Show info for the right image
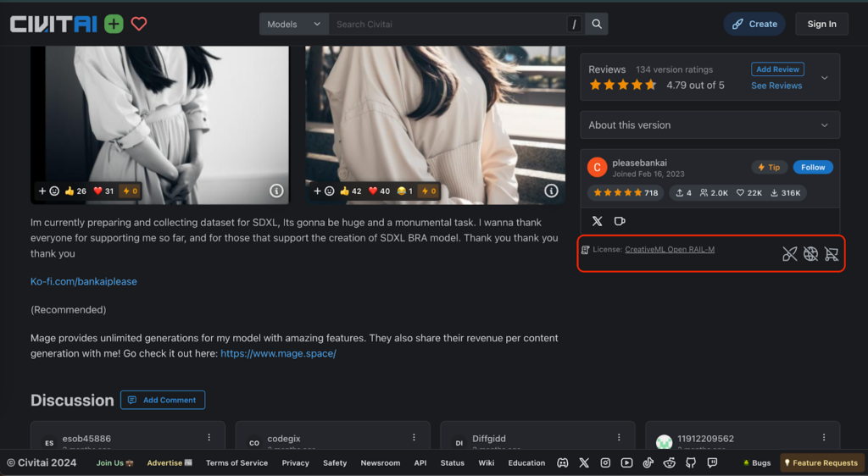Image resolution: width=868 pixels, height=476 pixels. (x=551, y=191)
